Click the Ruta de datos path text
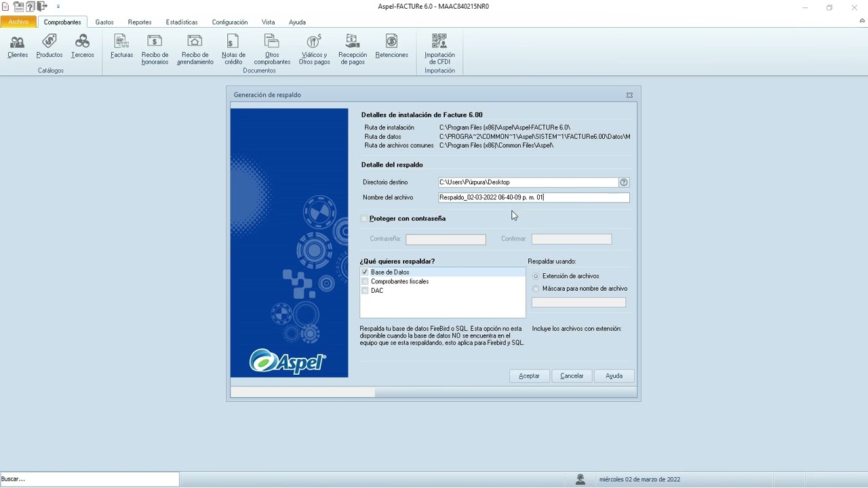The height and width of the screenshot is (488, 868). (534, 137)
